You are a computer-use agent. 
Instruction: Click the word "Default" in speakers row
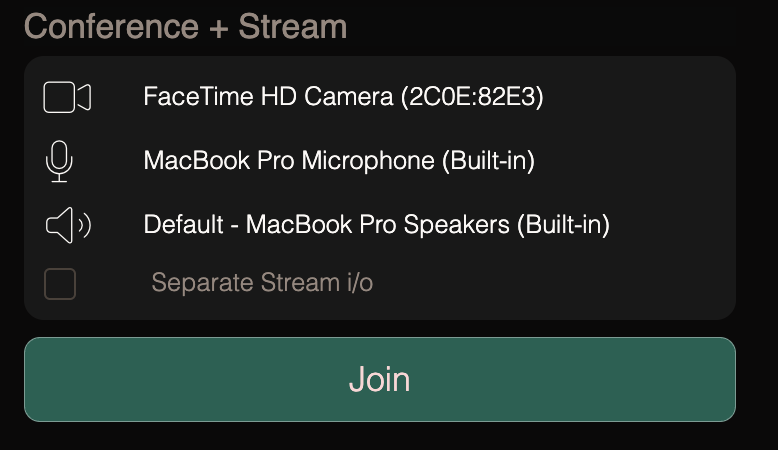pos(184,225)
